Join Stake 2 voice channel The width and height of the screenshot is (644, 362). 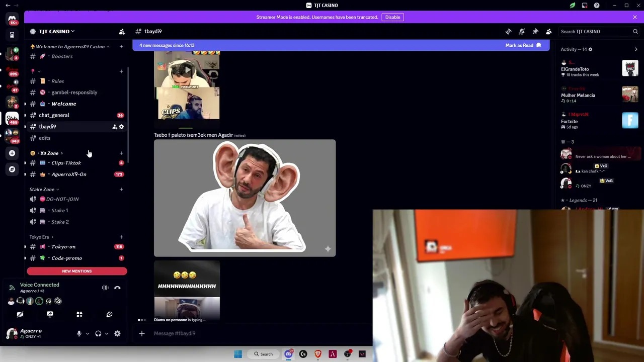pyautogui.click(x=75, y=222)
